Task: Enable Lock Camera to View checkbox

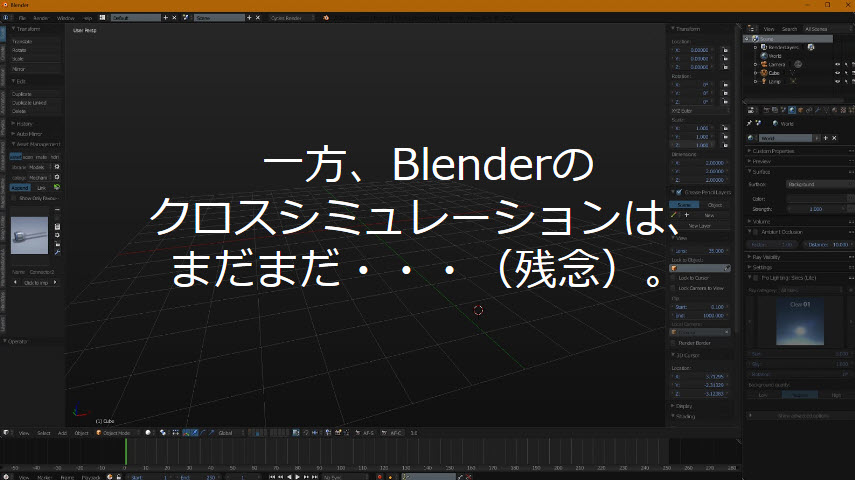Action: [x=673, y=288]
